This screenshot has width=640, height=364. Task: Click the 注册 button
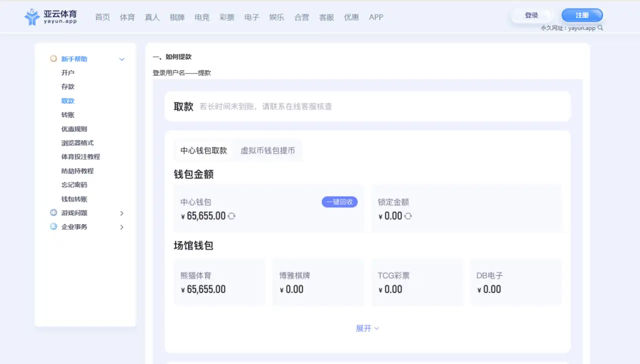pyautogui.click(x=582, y=15)
